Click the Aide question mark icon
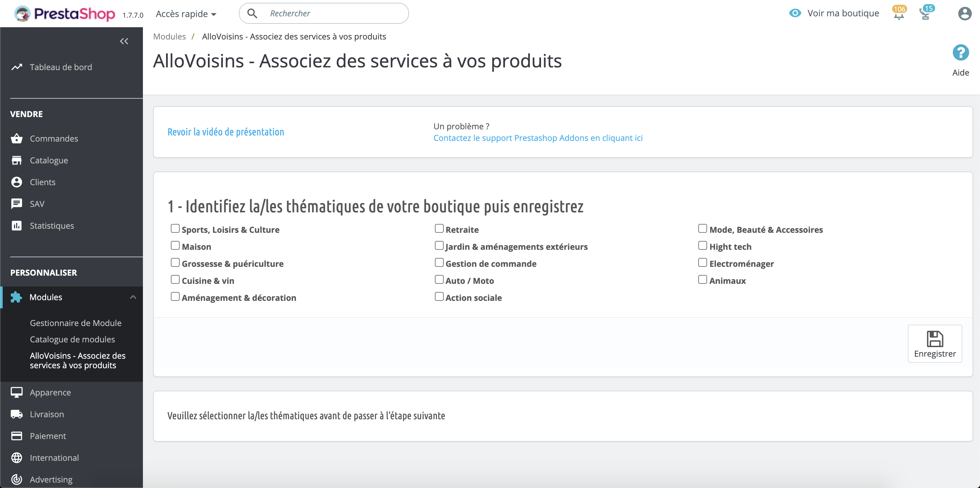The height and width of the screenshot is (488, 980). (960, 52)
